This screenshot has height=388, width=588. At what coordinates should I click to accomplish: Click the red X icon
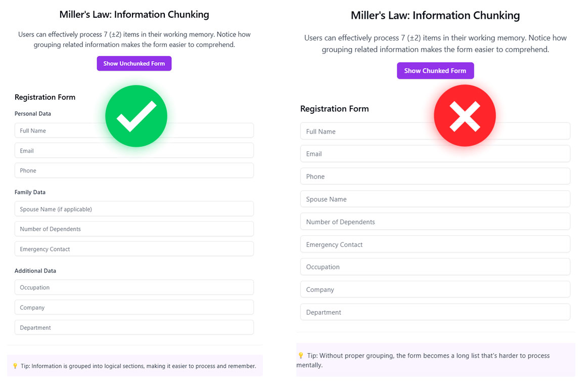[465, 116]
